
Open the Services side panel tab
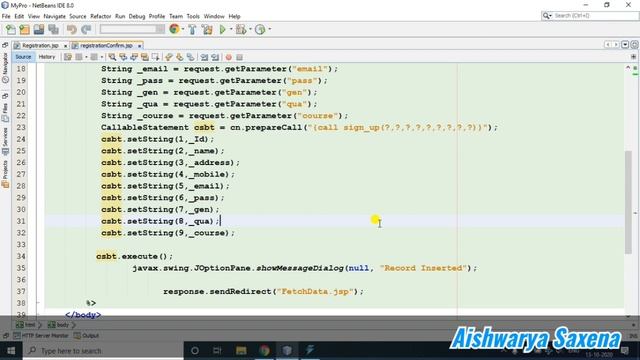coord(5,141)
